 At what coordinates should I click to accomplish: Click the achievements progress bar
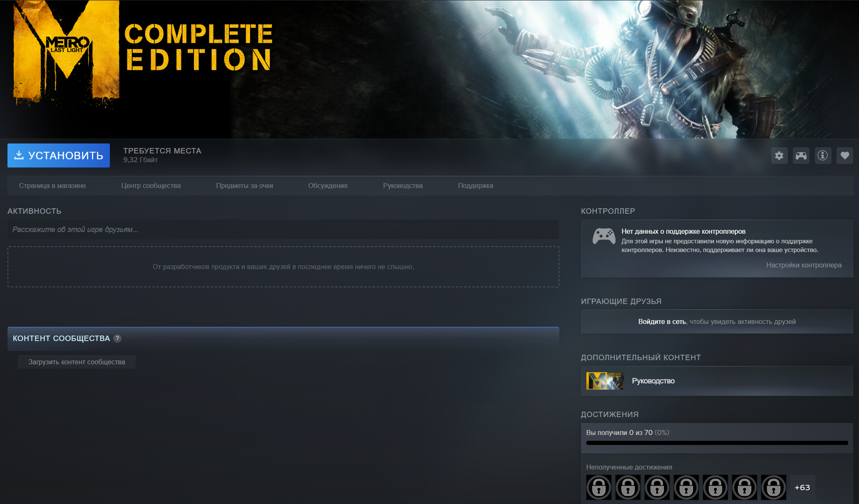click(717, 443)
